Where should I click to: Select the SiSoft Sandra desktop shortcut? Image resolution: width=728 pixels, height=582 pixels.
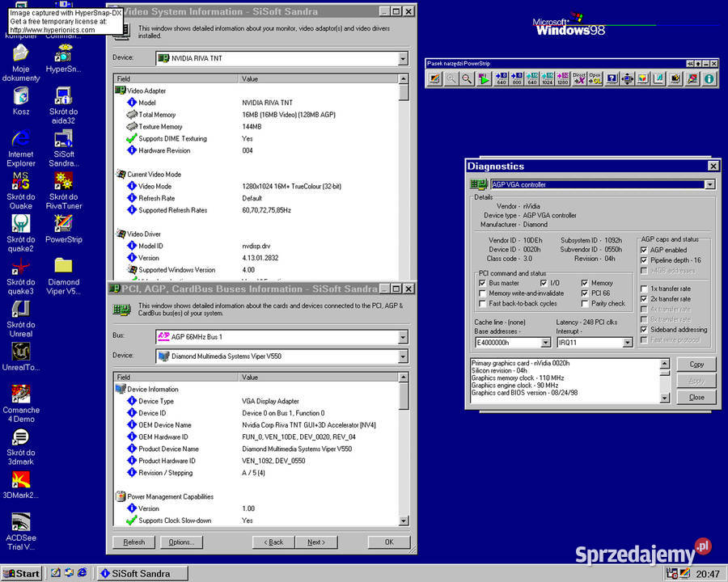click(x=64, y=149)
